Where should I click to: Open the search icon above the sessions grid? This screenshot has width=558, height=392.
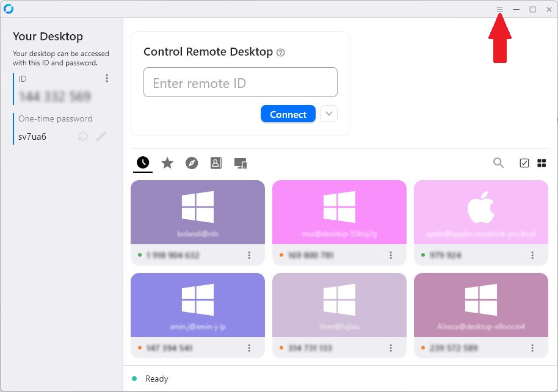499,162
